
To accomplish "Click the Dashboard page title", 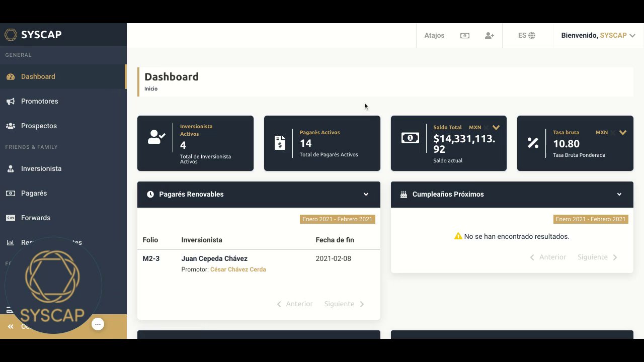I will [172, 77].
